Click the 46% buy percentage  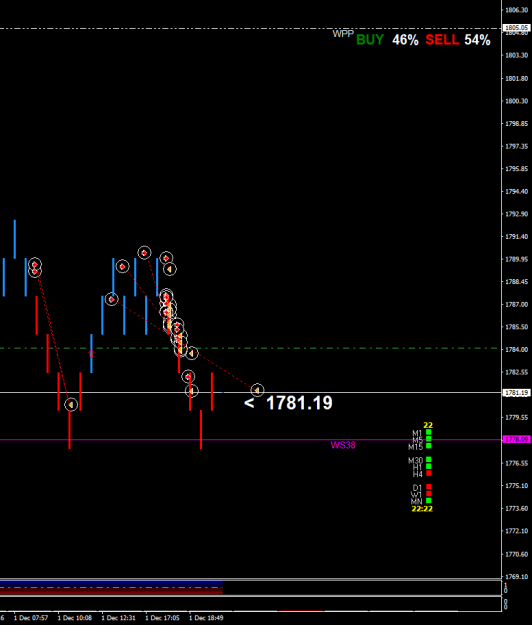pyautogui.click(x=405, y=40)
